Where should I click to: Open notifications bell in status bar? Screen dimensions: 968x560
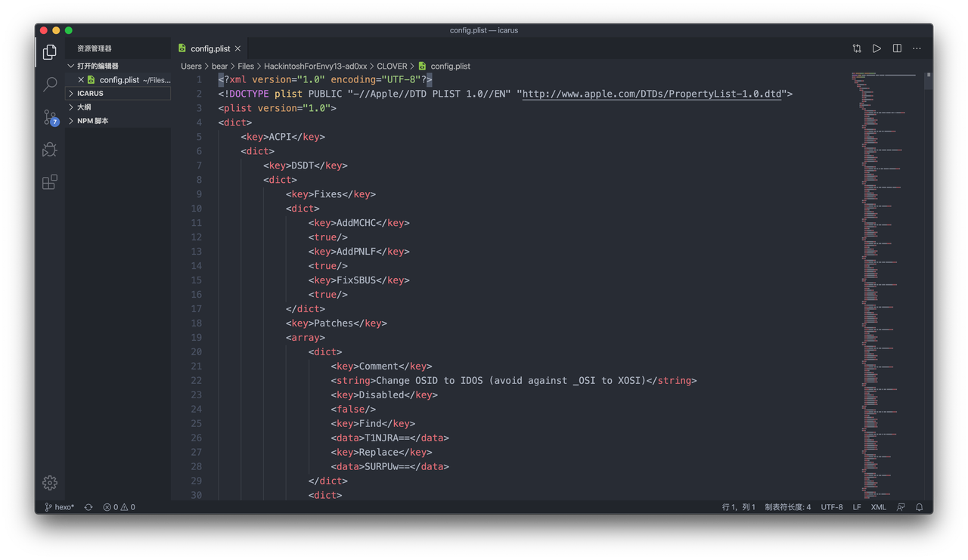920,507
